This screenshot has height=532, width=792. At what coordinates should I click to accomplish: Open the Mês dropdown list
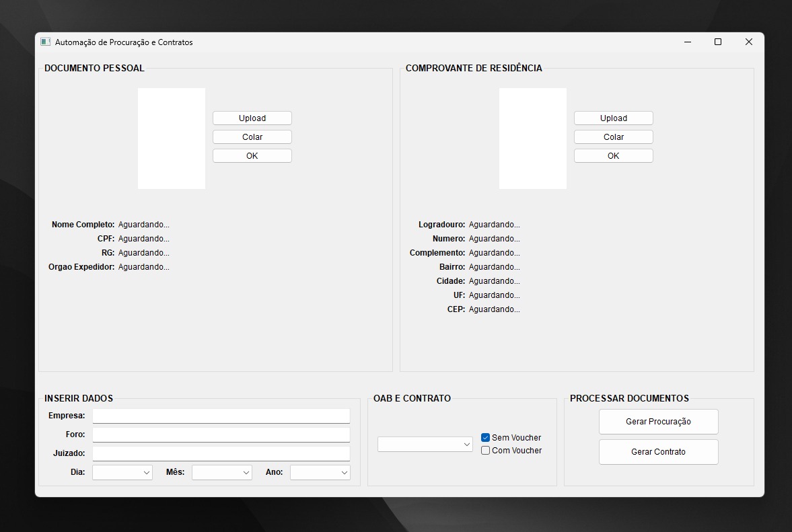(222, 473)
